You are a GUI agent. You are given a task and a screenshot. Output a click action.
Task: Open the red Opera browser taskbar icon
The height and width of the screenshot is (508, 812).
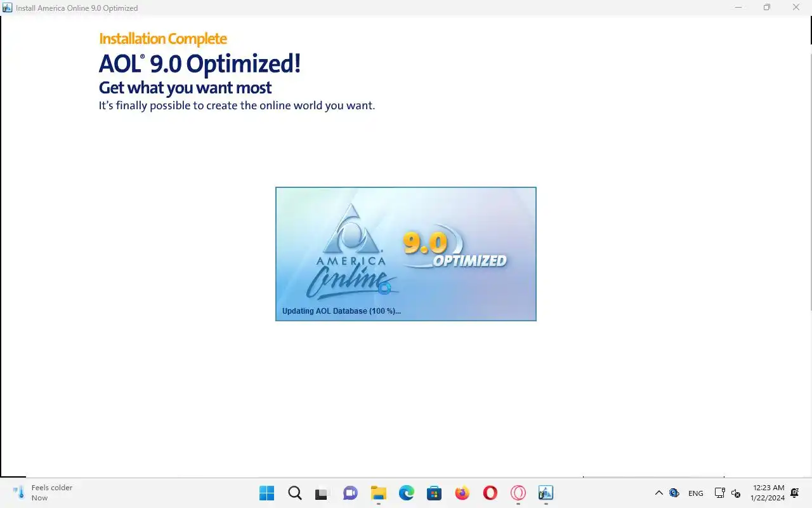point(490,493)
